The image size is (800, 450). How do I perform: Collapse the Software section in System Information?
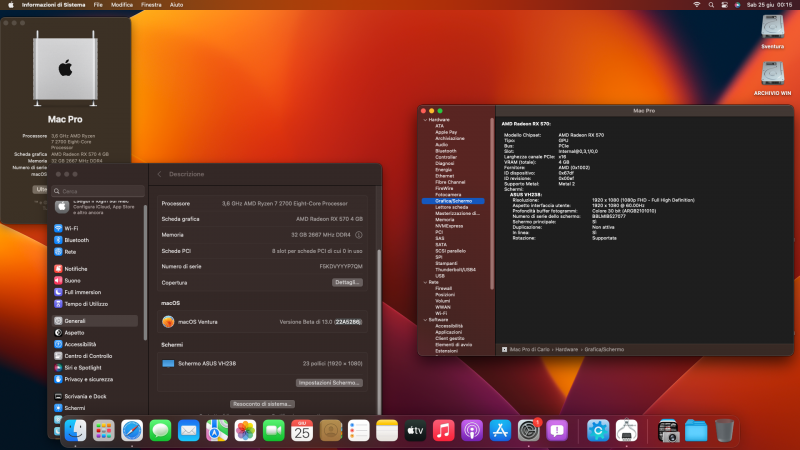[x=426, y=320]
